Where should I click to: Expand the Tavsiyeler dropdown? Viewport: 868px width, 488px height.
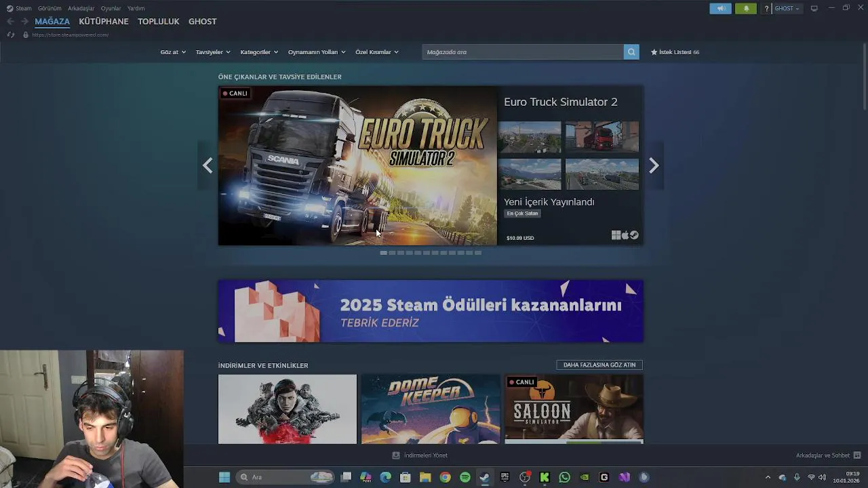click(213, 52)
